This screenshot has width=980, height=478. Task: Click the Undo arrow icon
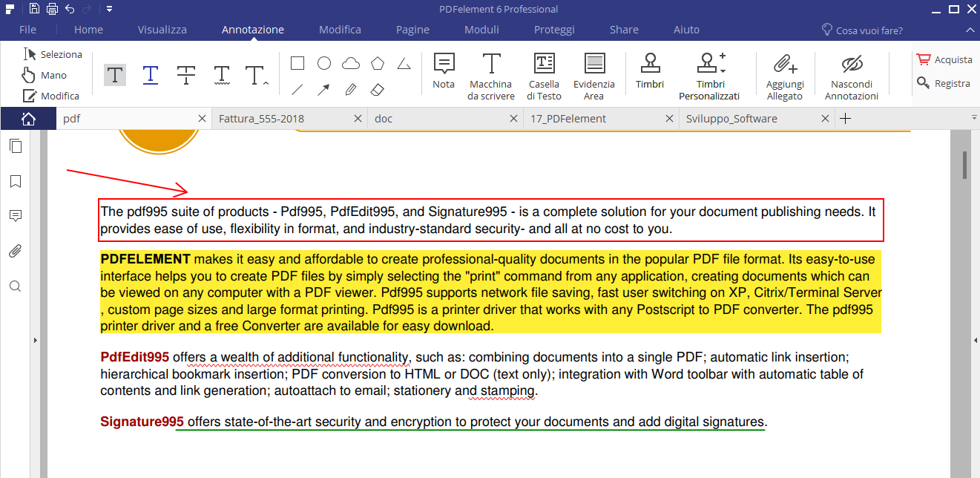70,9
